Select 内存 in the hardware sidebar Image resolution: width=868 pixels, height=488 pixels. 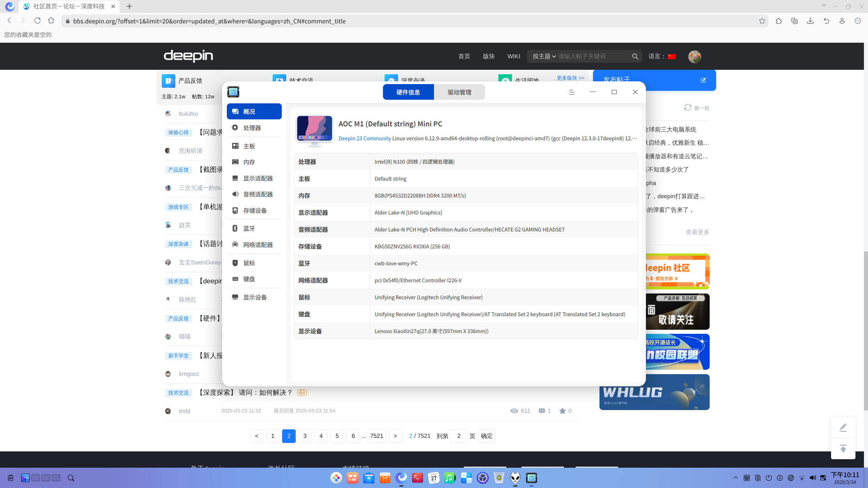click(254, 162)
